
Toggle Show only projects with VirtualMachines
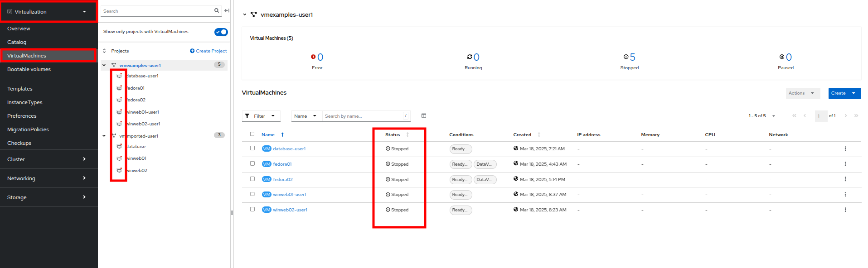221,32
